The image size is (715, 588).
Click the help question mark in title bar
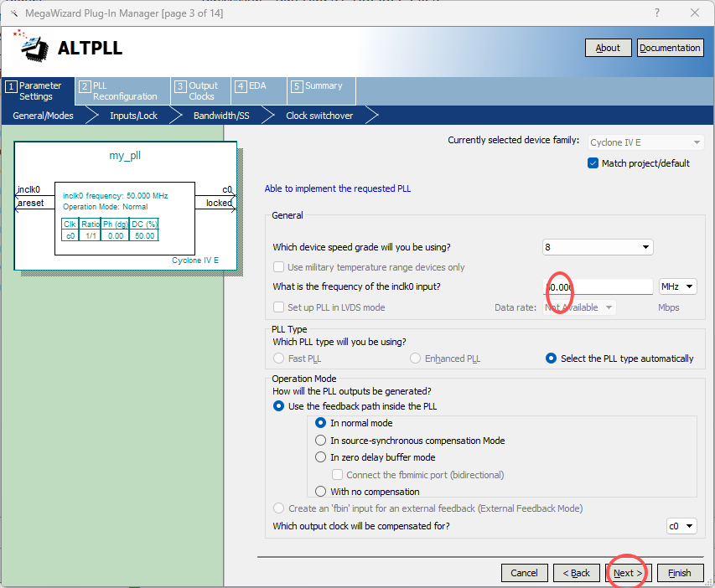[x=656, y=13]
